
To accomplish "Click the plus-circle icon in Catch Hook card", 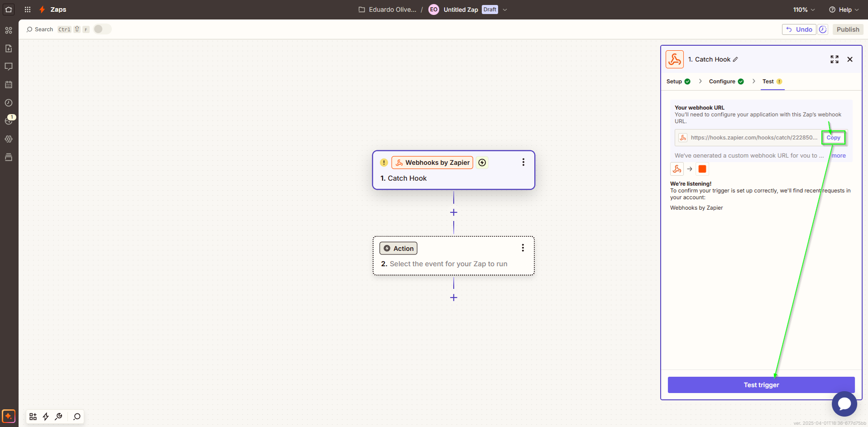I will coord(482,163).
